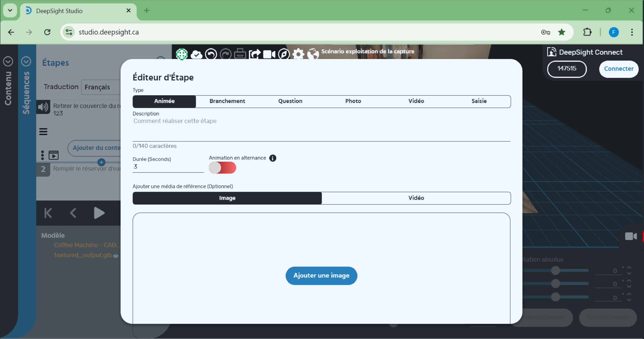Click the globe language icon

click(x=313, y=54)
